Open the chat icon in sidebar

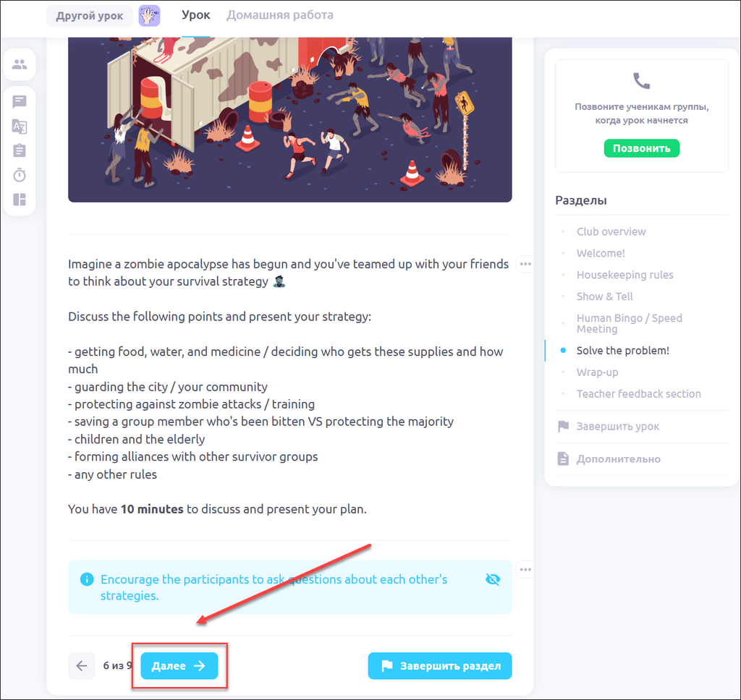coord(20,101)
